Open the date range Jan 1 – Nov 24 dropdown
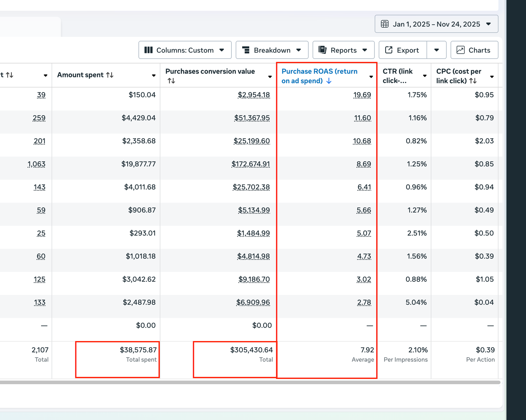 436,24
